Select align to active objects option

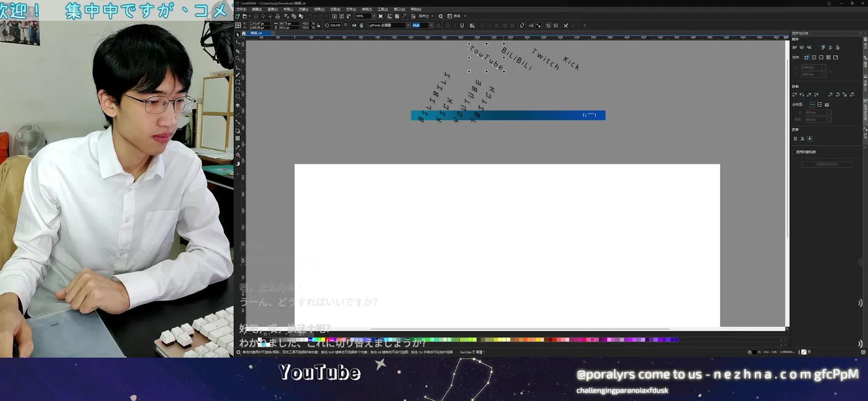pyautogui.click(x=807, y=57)
